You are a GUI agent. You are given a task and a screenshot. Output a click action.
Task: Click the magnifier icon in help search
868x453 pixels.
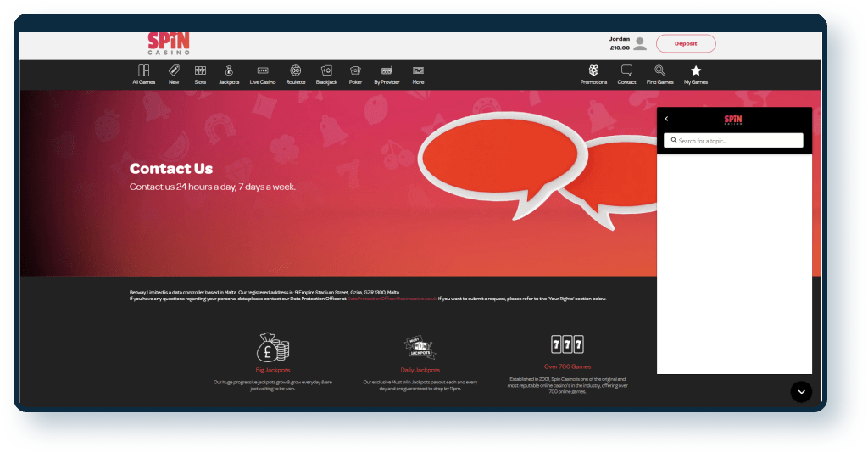coord(674,140)
